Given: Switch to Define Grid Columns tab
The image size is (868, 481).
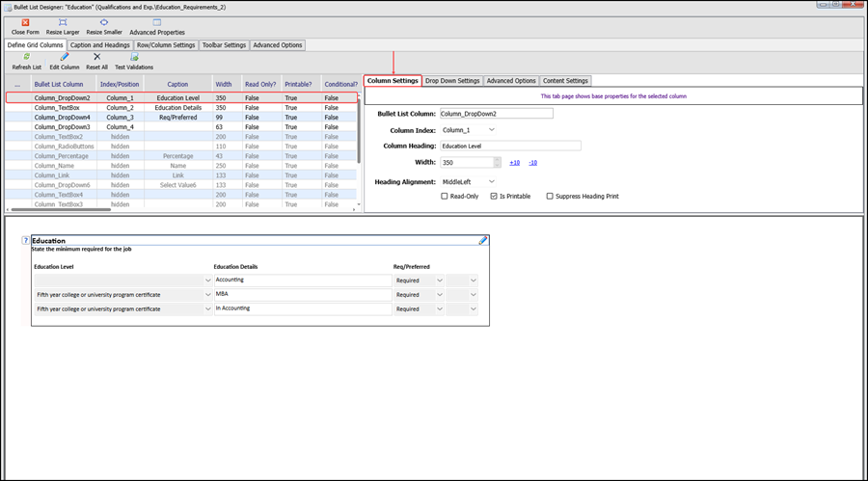Looking at the screenshot, I should pyautogui.click(x=36, y=45).
